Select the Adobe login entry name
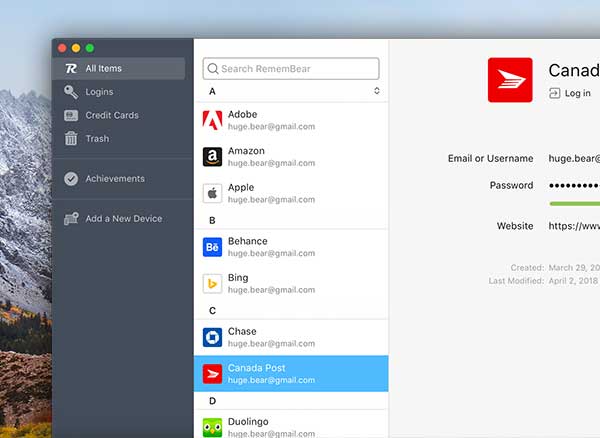 click(242, 114)
